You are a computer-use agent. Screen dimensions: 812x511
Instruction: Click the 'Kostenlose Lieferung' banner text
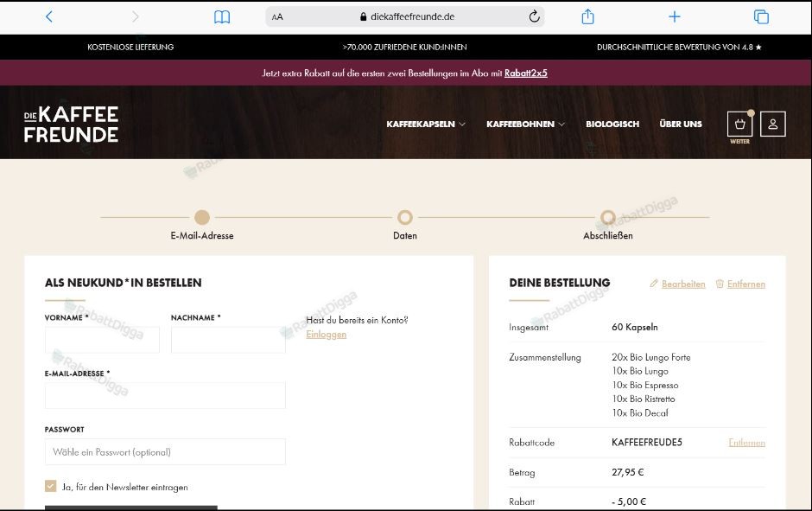pos(130,48)
